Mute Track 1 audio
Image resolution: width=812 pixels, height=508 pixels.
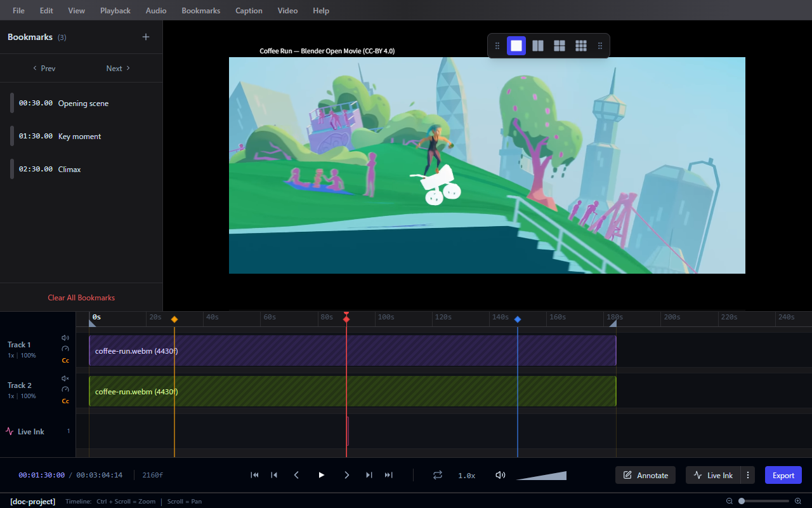click(65, 338)
